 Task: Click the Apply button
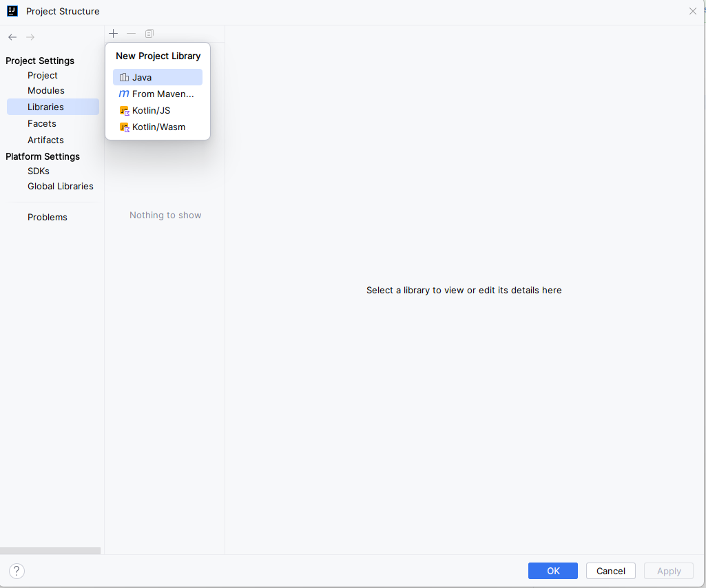669,571
